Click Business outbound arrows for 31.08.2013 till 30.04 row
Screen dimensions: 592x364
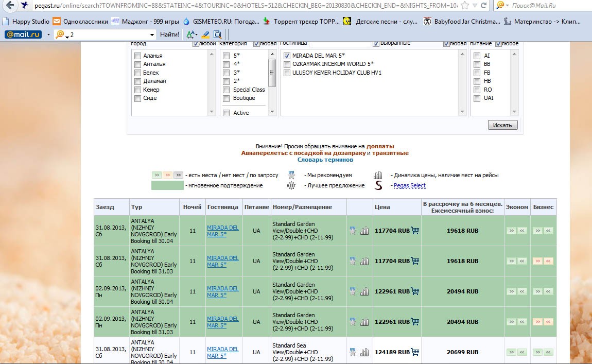pyautogui.click(x=537, y=231)
